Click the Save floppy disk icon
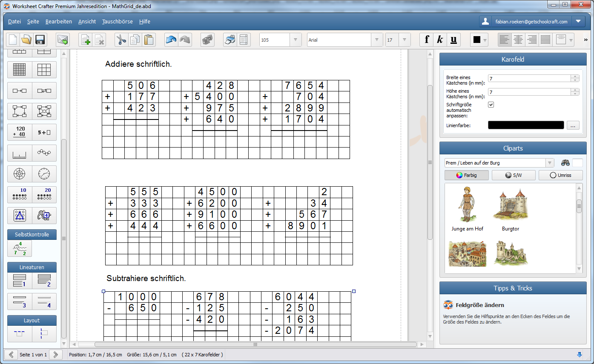The height and width of the screenshot is (364, 594). 40,40
